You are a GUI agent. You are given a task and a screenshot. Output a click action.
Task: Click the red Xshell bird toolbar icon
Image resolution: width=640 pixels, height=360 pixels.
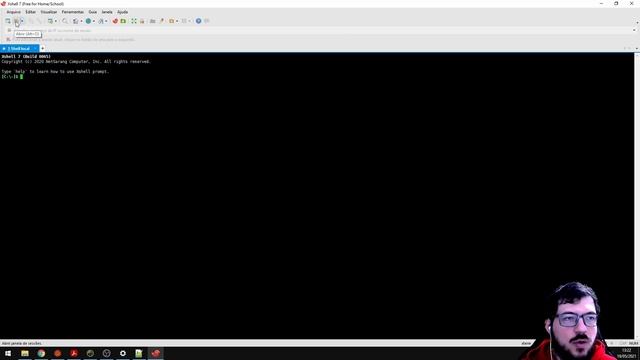click(x=115, y=21)
